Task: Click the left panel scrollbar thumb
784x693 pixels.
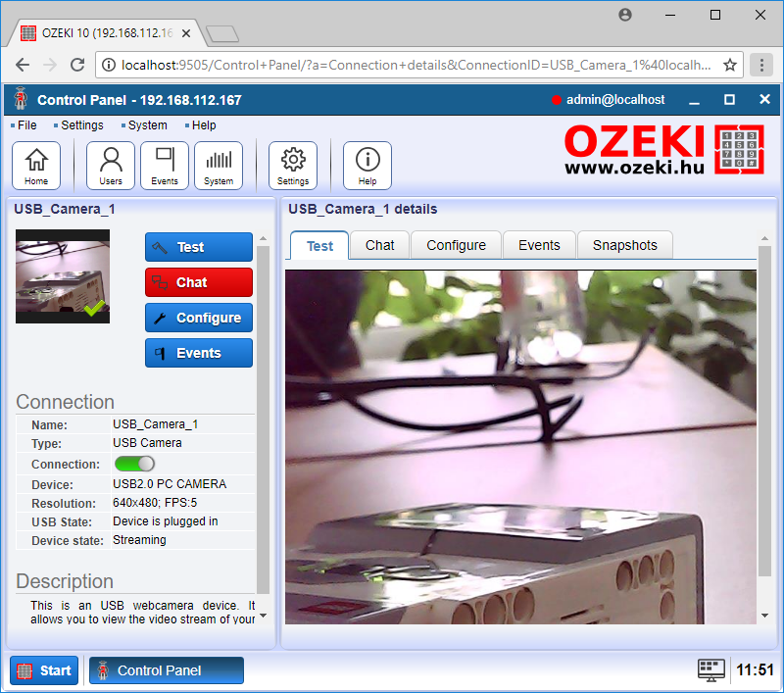Action: [263, 420]
